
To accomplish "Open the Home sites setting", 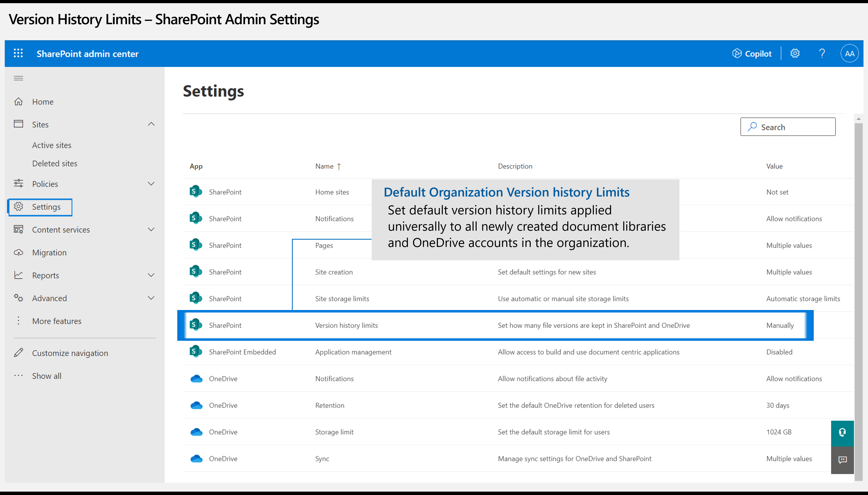I will [332, 192].
